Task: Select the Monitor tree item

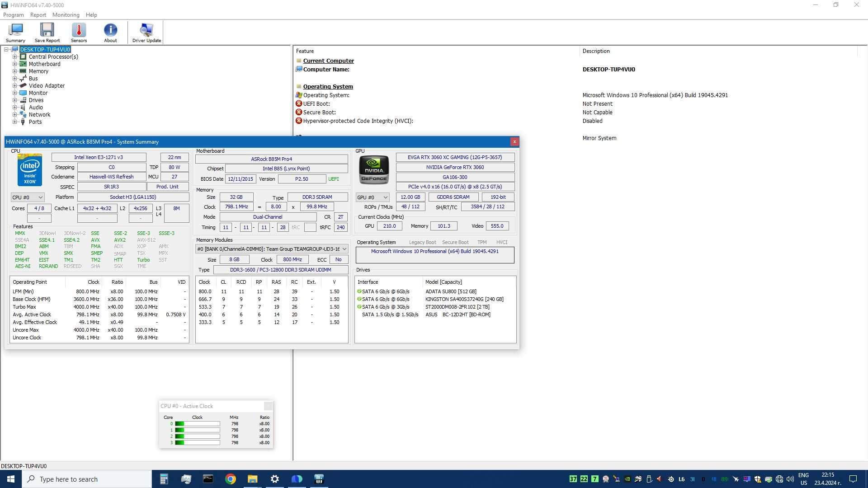Action: (38, 93)
